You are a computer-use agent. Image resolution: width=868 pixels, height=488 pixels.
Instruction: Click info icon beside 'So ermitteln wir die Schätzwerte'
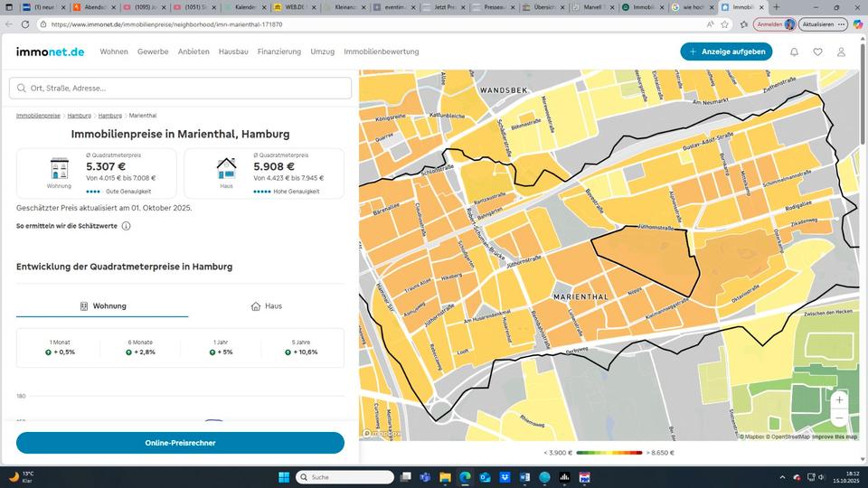point(126,226)
